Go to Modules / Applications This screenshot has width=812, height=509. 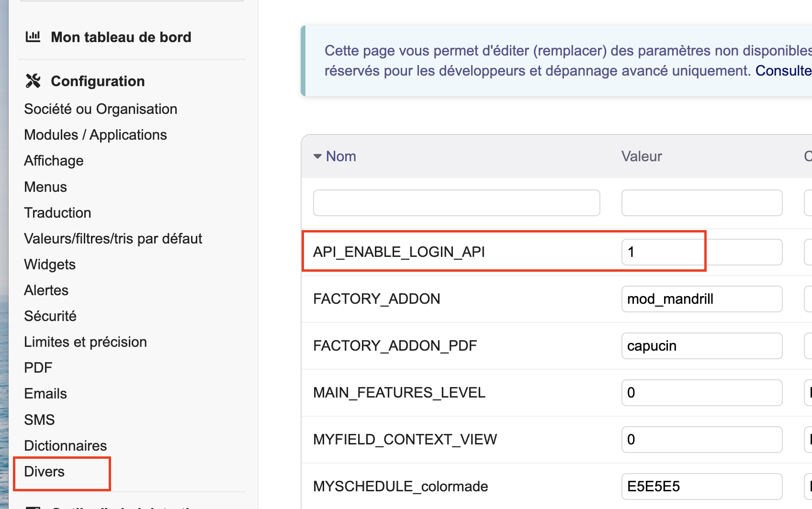tap(95, 135)
